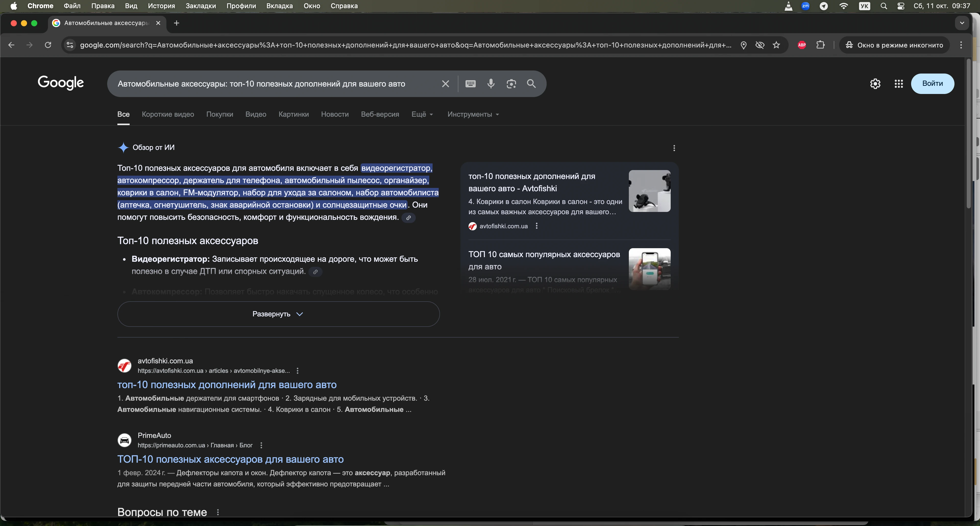Image resolution: width=980 pixels, height=526 pixels.
Task: Toggle third-party cookie blocking eye icon
Action: click(760, 45)
